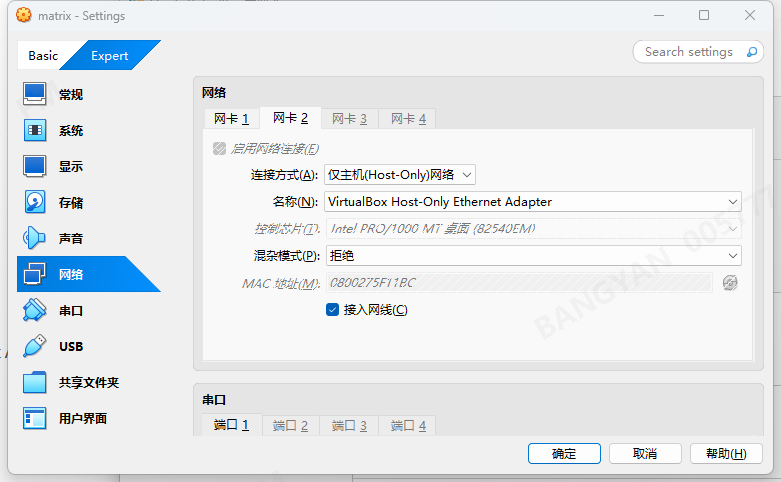Close the matrix Settings window
The width and height of the screenshot is (781, 482).
[750, 15]
